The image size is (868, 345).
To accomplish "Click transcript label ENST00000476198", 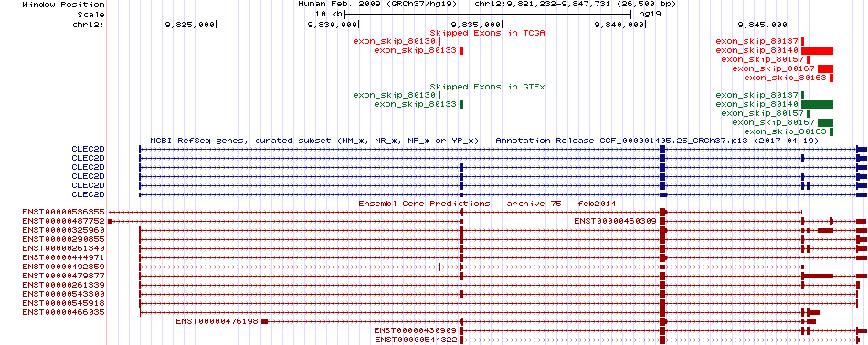I will [x=217, y=321].
